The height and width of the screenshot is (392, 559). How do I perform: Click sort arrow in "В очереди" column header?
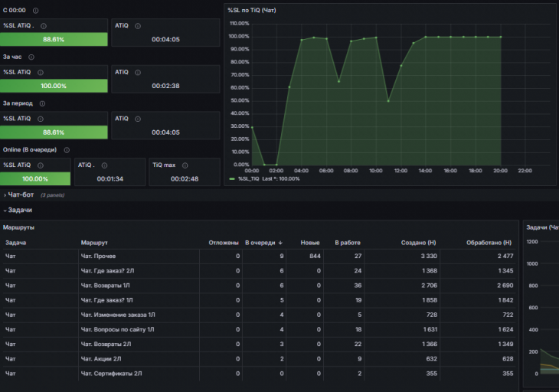pyautogui.click(x=280, y=243)
